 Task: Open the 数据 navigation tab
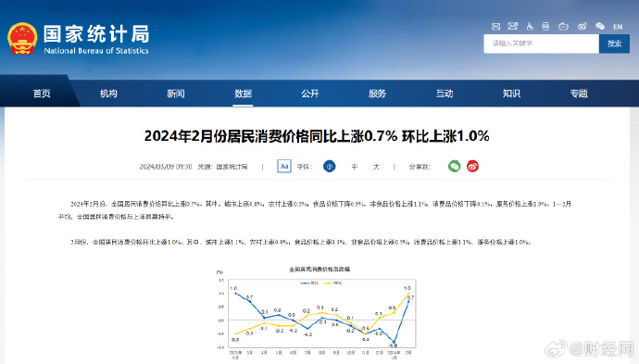pos(243,94)
